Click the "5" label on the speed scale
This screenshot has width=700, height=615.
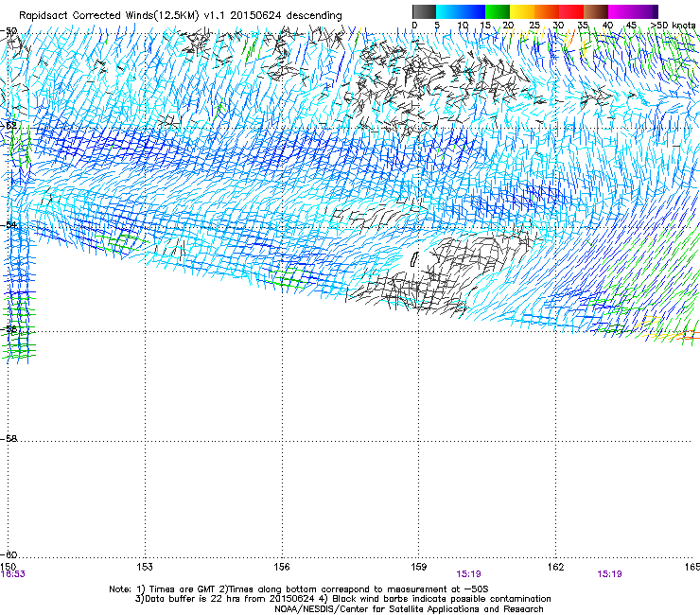click(x=437, y=26)
